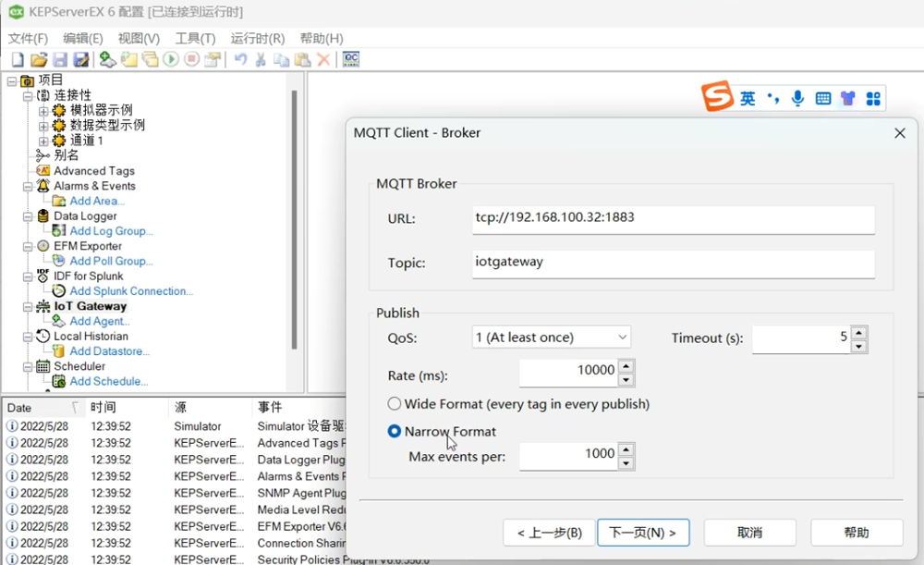Image resolution: width=924 pixels, height=565 pixels.
Task: Collapse the Data Logger node
Action: (x=28, y=216)
